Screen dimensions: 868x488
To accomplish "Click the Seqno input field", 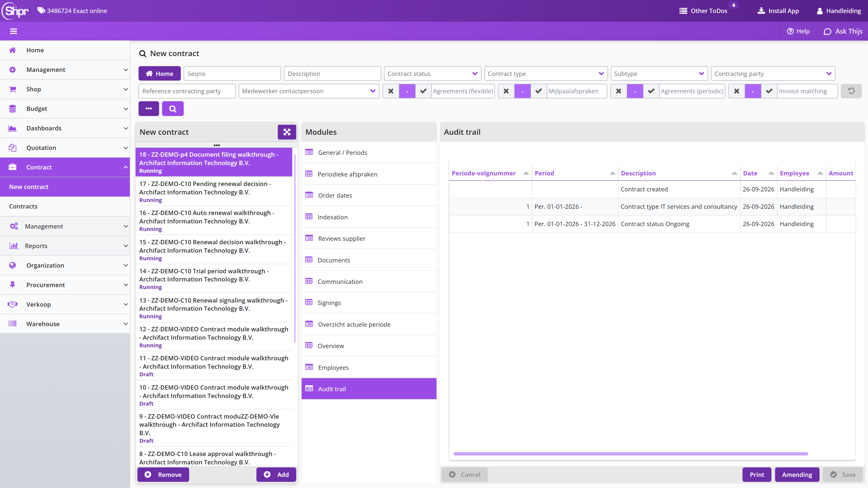I will click(232, 73).
